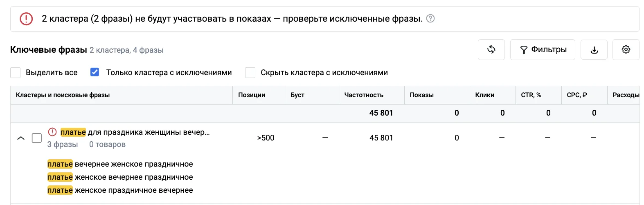Uncheck Только кластера с исключениями
Screen dimensions: 644x205
[x=95, y=72]
